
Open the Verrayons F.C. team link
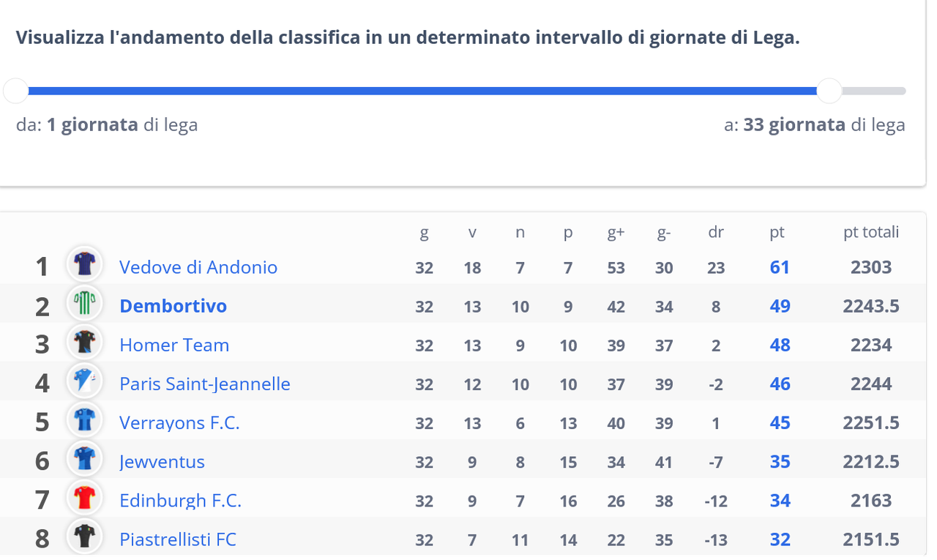179,422
